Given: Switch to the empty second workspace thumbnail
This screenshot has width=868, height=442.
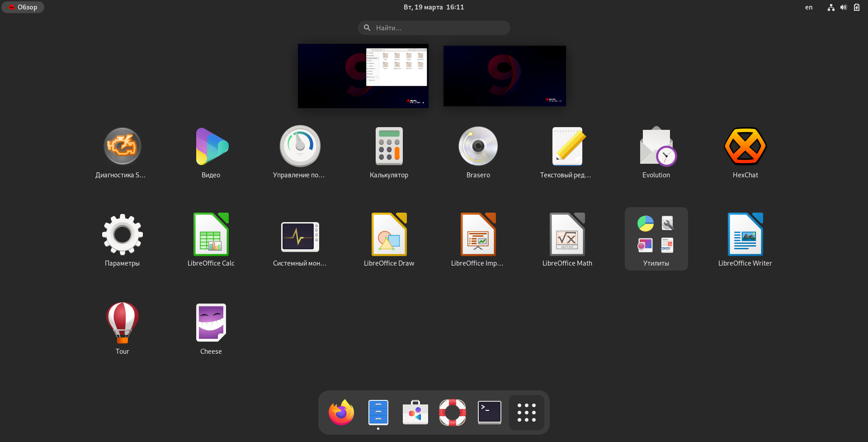Looking at the screenshot, I should (505, 76).
